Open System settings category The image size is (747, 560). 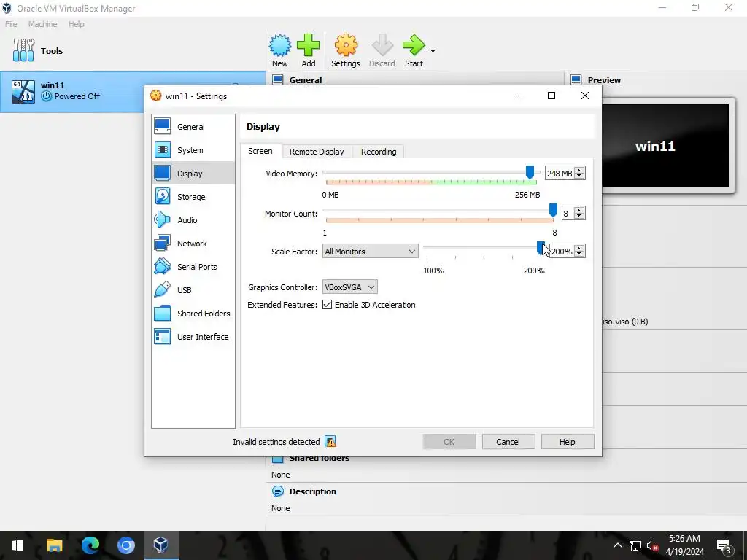coord(193,150)
